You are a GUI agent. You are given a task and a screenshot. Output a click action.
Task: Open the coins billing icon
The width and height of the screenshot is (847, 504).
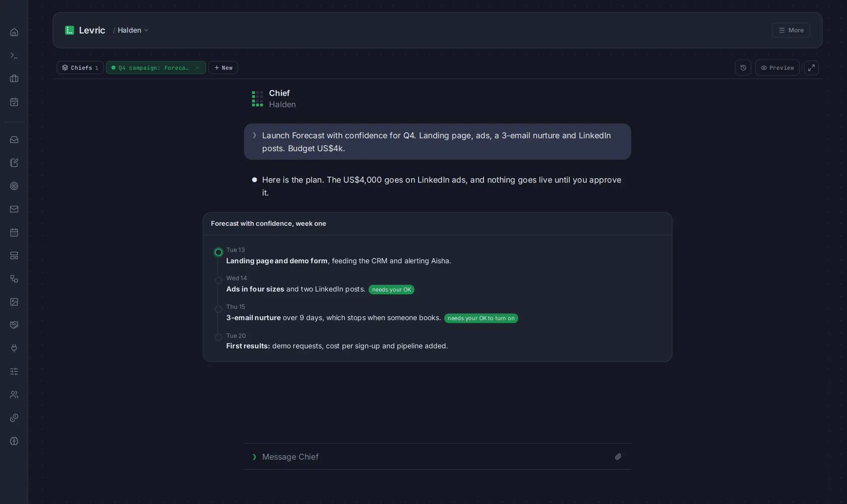pos(14,418)
